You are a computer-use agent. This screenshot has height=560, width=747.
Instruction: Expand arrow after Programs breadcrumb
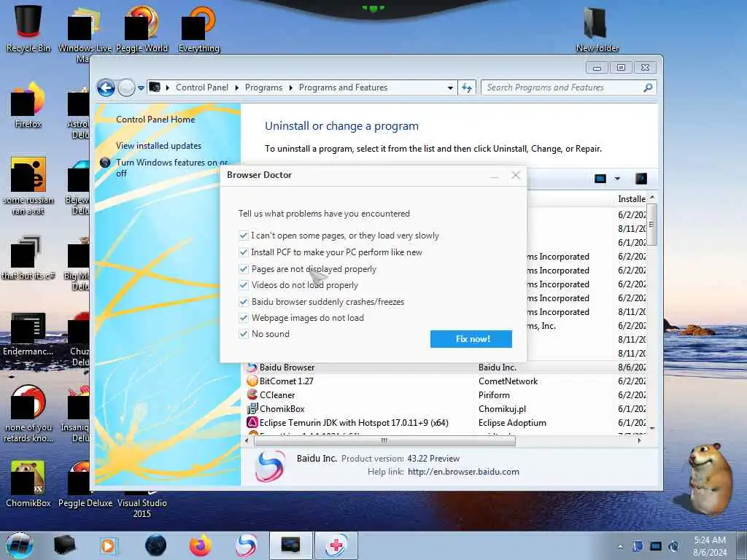(290, 87)
